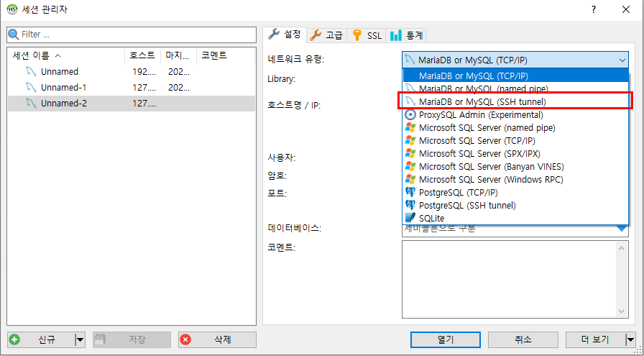Viewport: 644px width, 356px height.
Task: Click PostgreSQL (SSH tunnel) elephant icon
Action: [410, 205]
